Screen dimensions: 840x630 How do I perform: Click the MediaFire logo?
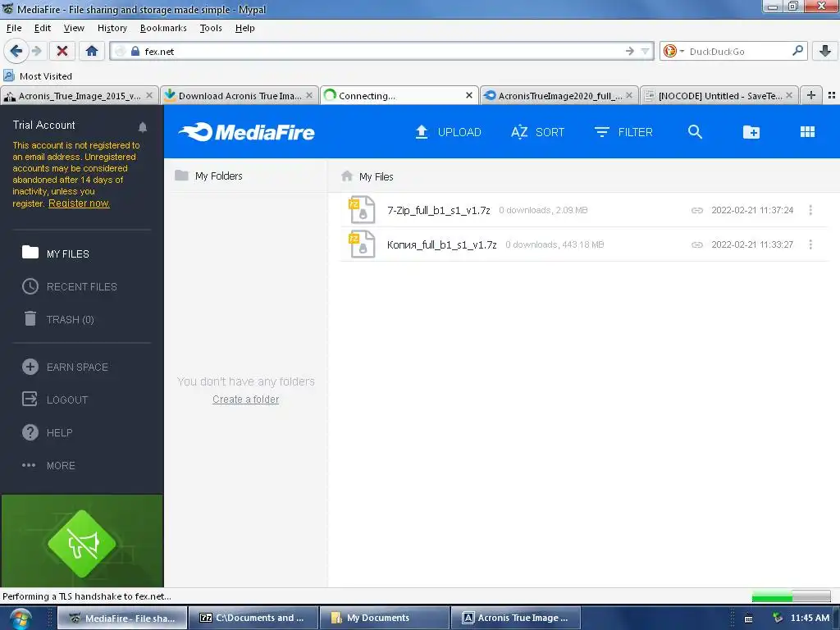(x=246, y=132)
